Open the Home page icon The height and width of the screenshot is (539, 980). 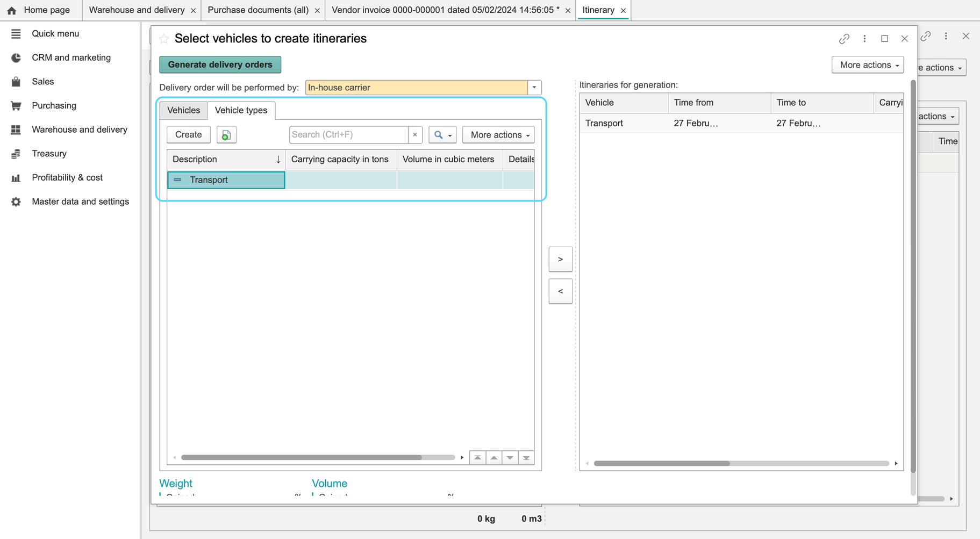point(12,10)
